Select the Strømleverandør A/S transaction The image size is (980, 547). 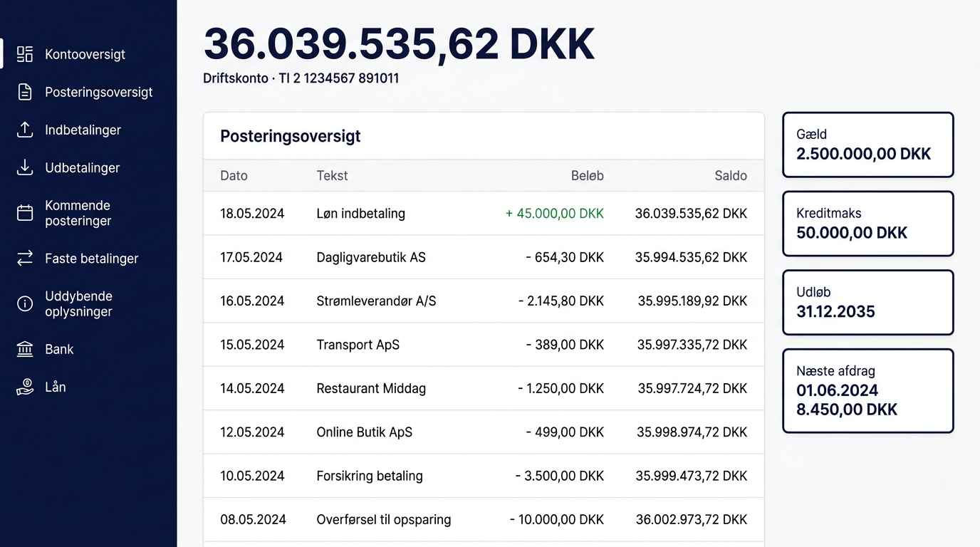point(484,301)
